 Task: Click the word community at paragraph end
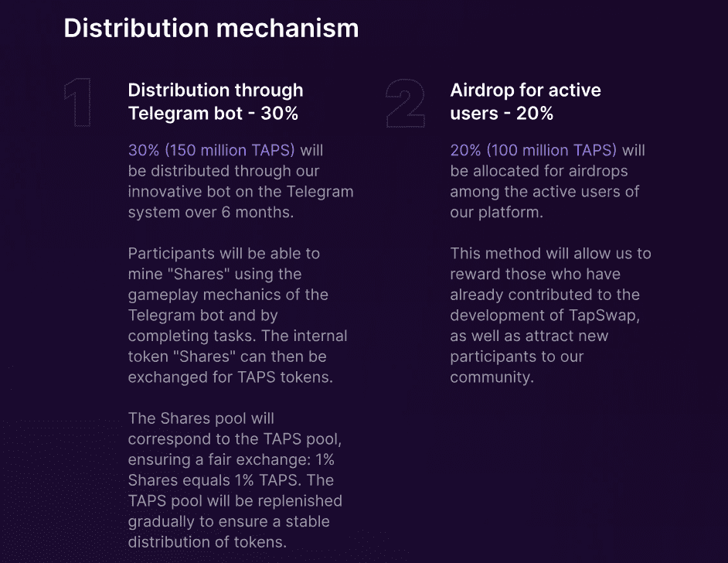(492, 377)
